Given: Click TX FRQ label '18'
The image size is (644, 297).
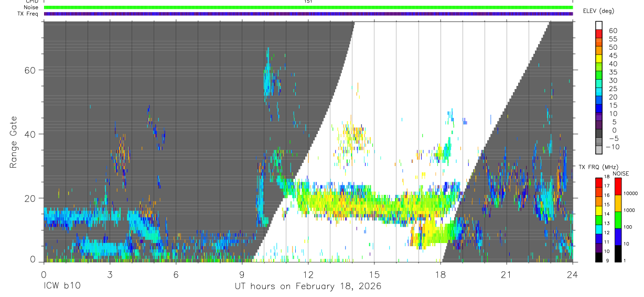Looking at the screenshot, I should coord(607,177).
